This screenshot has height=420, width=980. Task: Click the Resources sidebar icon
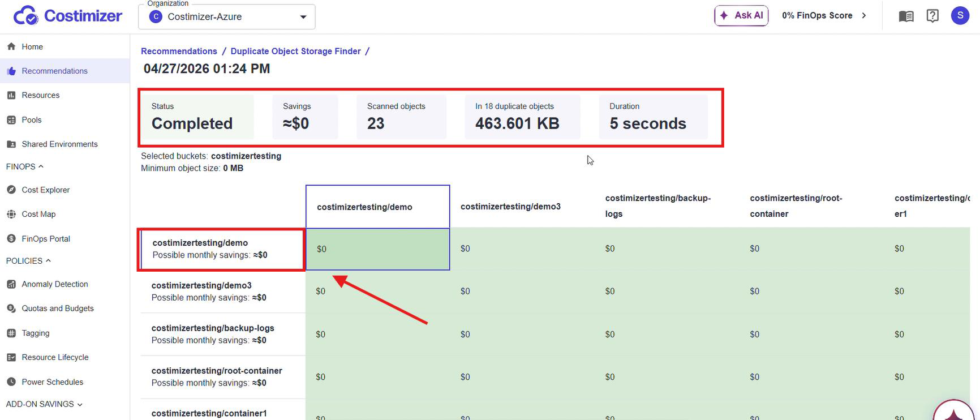coord(11,95)
